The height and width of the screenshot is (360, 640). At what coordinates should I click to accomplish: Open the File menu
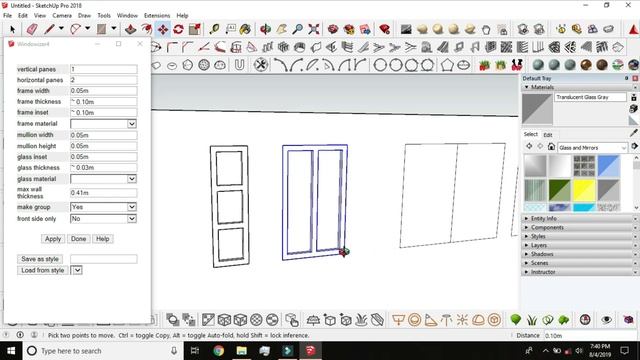click(7, 16)
